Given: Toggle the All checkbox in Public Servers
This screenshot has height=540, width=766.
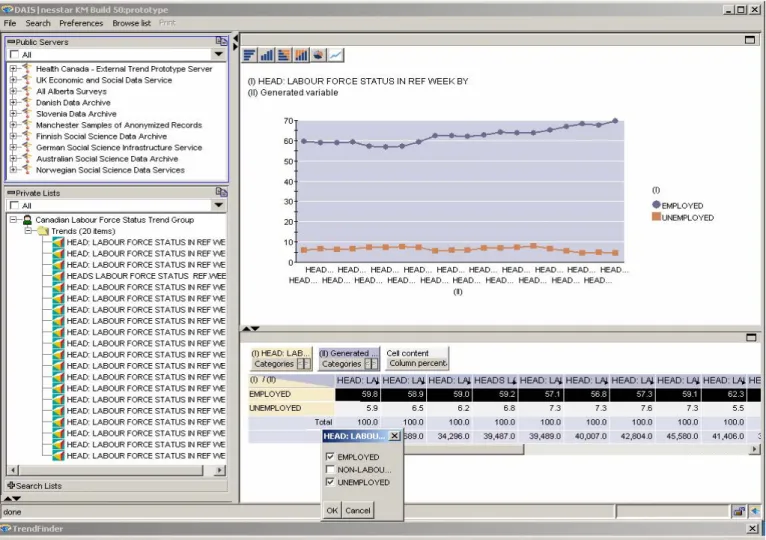Looking at the screenshot, I should [15, 54].
